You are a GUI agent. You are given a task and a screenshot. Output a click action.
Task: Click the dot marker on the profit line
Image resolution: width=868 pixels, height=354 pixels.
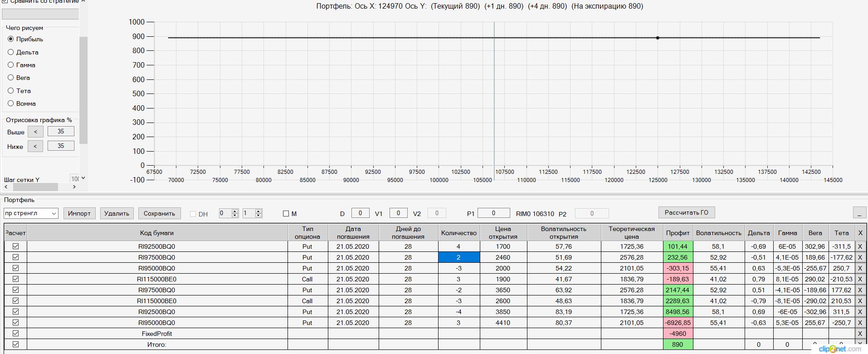click(658, 38)
